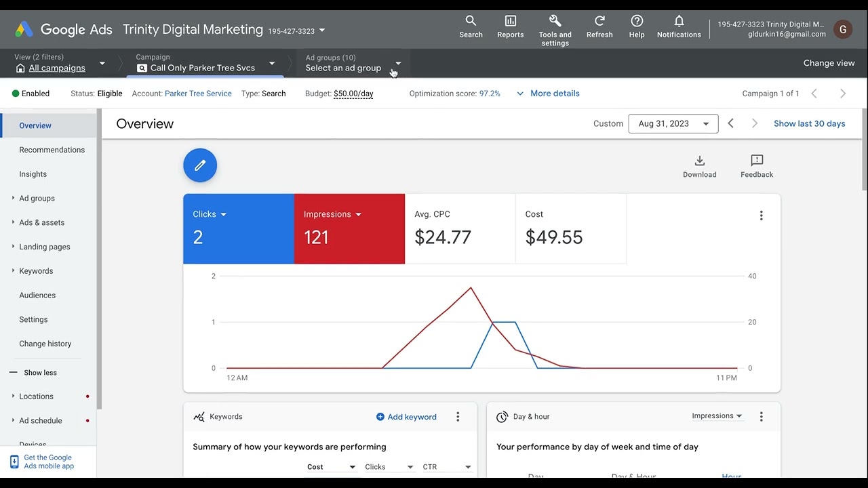Open the Search tool in header
868x488 pixels.
point(471,27)
